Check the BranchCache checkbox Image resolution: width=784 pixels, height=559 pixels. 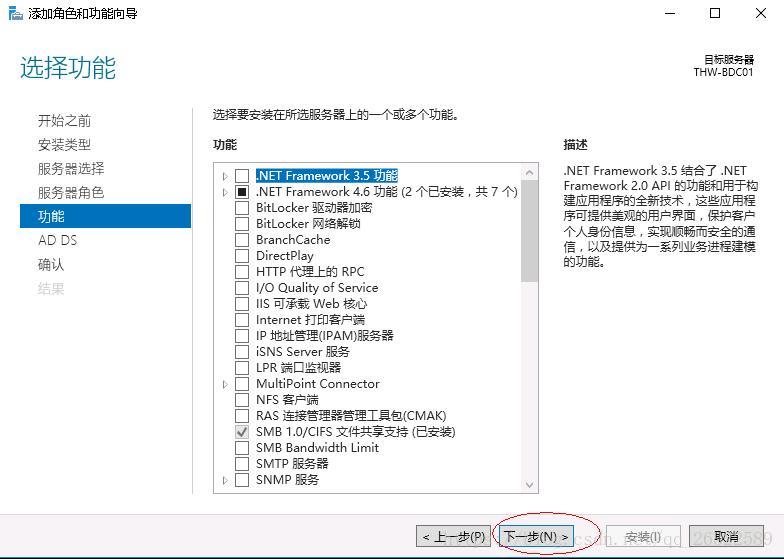pos(242,240)
